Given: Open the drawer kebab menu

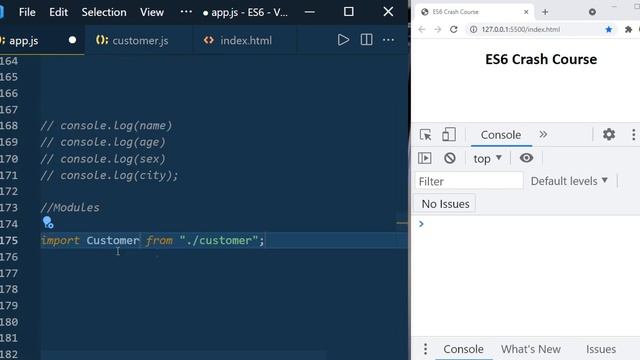Looking at the screenshot, I should point(425,349).
